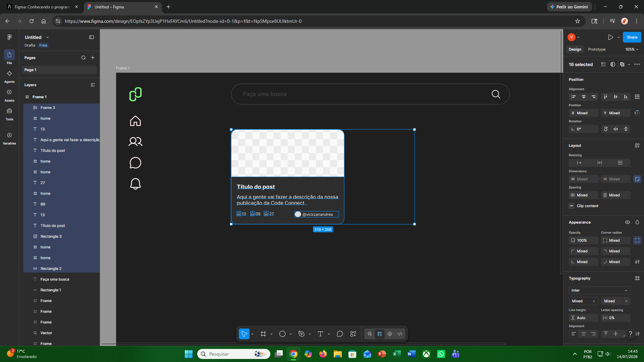Open more options ellipsis beside 16 selected
Viewport: 644px width, 362px height.
637,64
